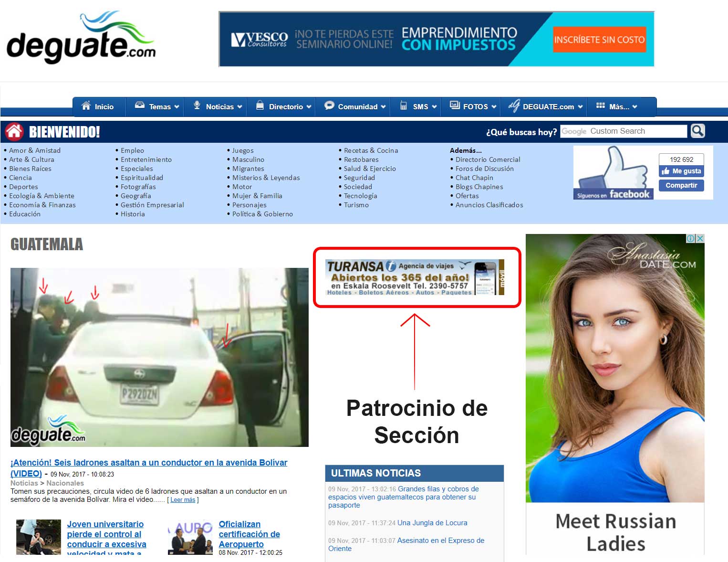Click the Síguenos en facebook thumbs-up graphic
Screen dimensions: 728x562
(613, 172)
